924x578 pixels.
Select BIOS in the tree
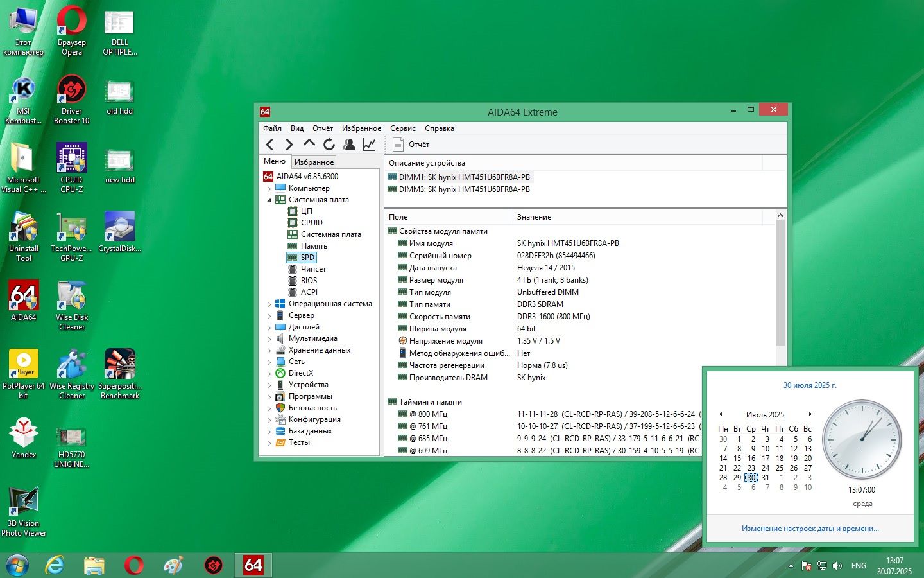309,281
